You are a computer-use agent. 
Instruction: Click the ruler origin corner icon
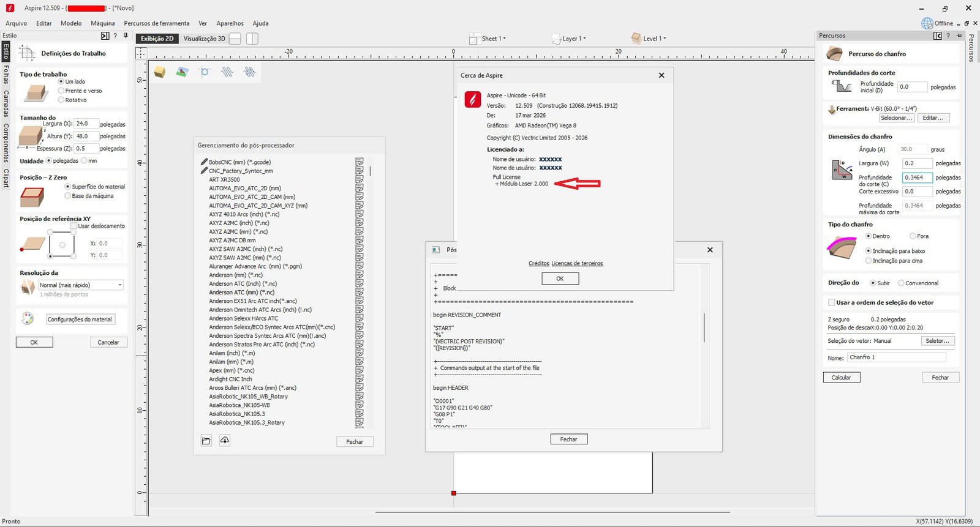click(x=141, y=53)
